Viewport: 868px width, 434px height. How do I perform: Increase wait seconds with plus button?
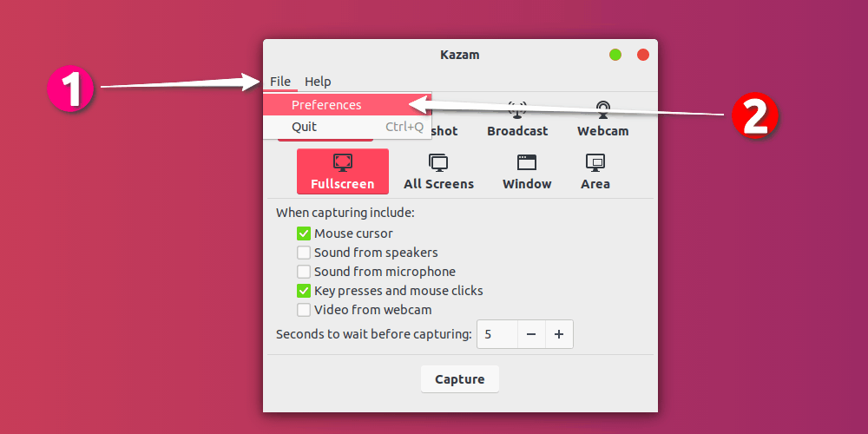coord(559,334)
